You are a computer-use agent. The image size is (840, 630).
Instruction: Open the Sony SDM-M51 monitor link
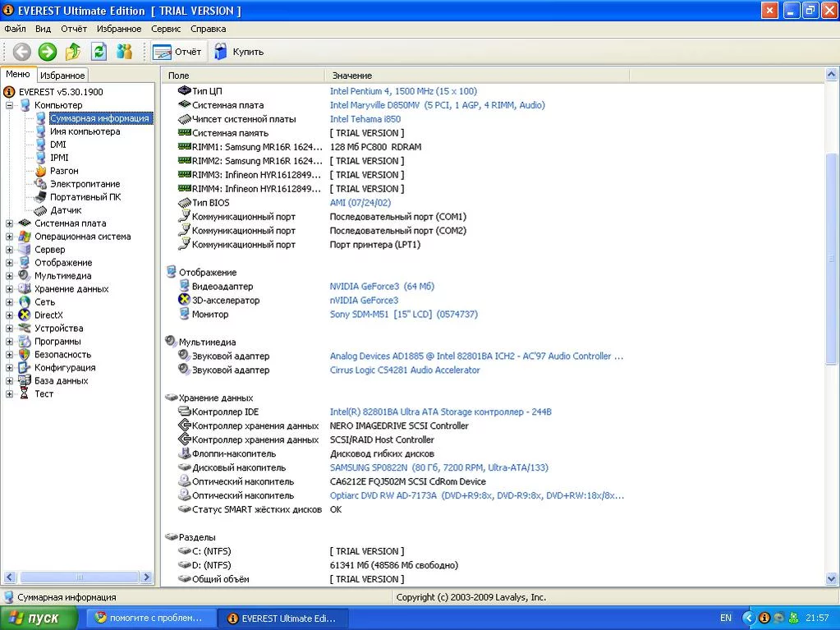point(403,314)
